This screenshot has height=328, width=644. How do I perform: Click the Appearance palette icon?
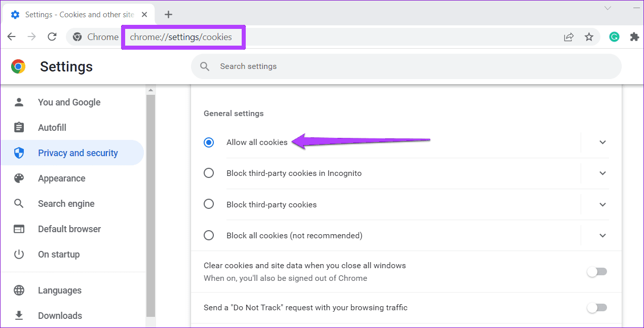19,178
